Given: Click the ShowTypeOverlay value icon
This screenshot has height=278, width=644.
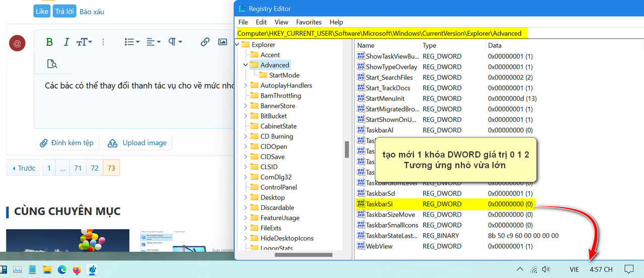Looking at the screenshot, I should pos(361,67).
